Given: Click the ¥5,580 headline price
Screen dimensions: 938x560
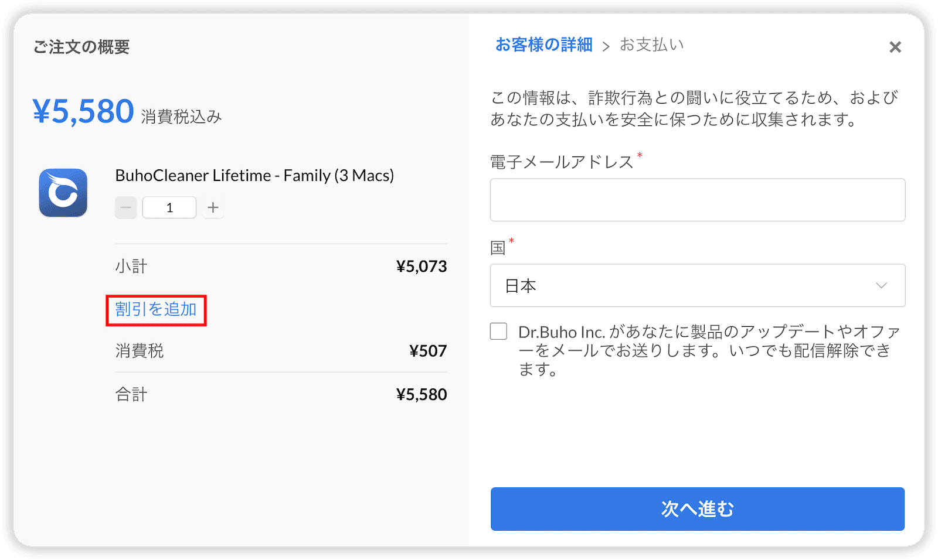Looking at the screenshot, I should coord(83,111).
